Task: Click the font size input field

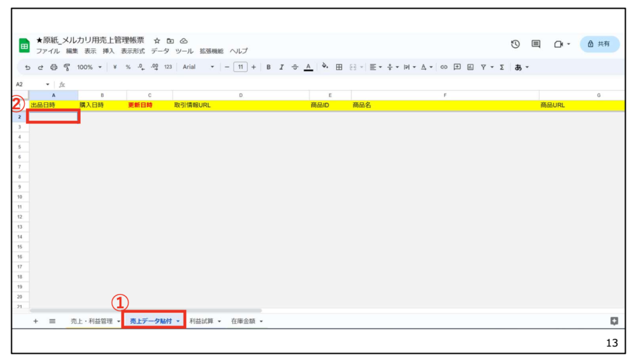Action: (x=240, y=67)
